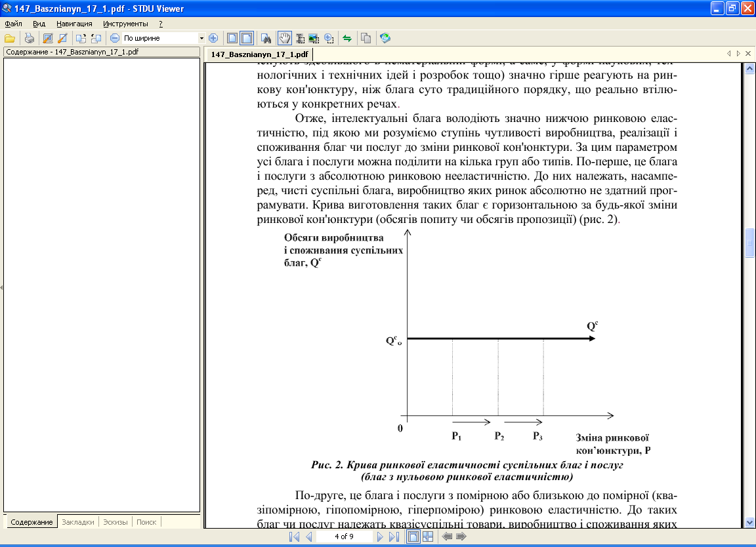Click the 'Обсяги виробництва' axis label
756x547 pixels.
(x=333, y=237)
